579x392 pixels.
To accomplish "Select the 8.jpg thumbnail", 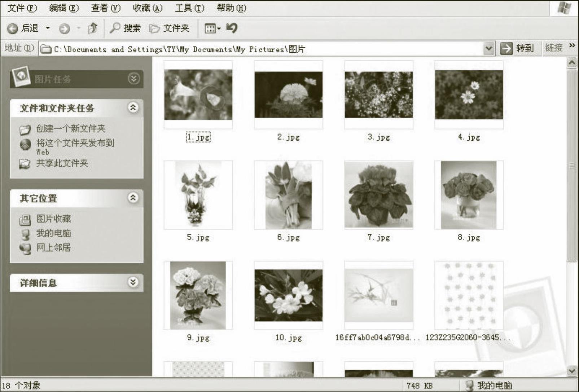I will click(x=469, y=195).
